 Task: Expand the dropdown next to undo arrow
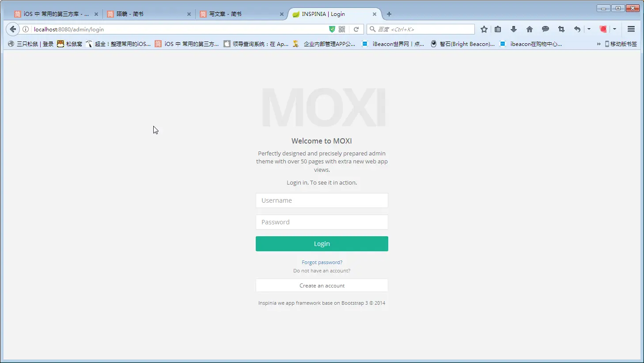pyautogui.click(x=589, y=29)
